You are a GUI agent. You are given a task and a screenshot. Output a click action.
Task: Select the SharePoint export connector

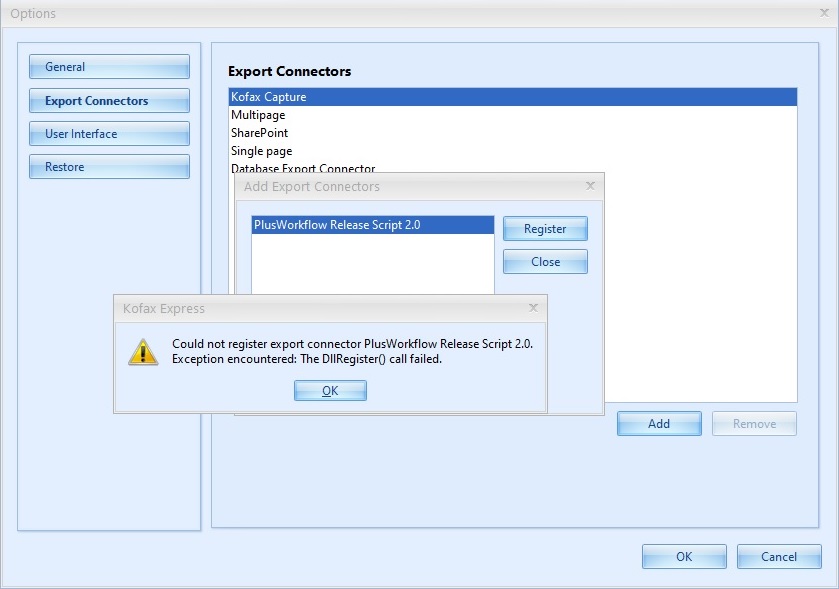click(513, 133)
